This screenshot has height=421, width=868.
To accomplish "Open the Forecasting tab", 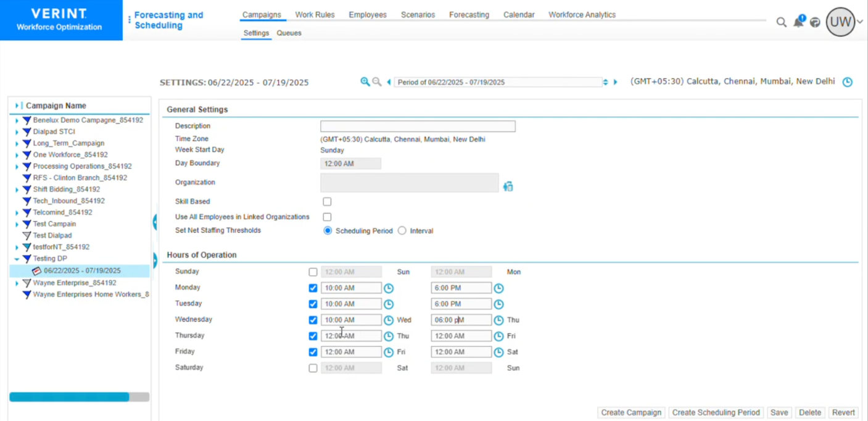I will coord(469,15).
